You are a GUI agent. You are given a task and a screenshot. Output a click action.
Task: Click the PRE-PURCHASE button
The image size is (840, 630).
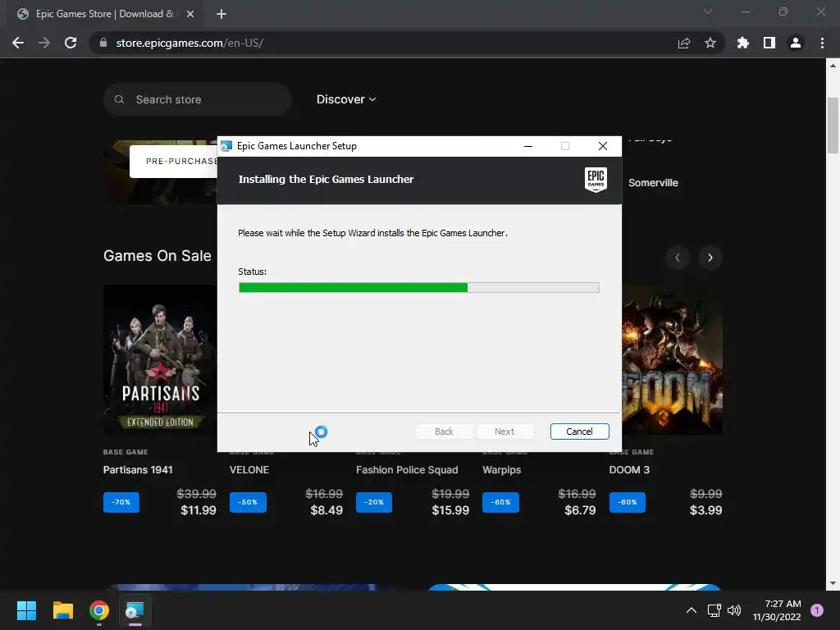174,162
